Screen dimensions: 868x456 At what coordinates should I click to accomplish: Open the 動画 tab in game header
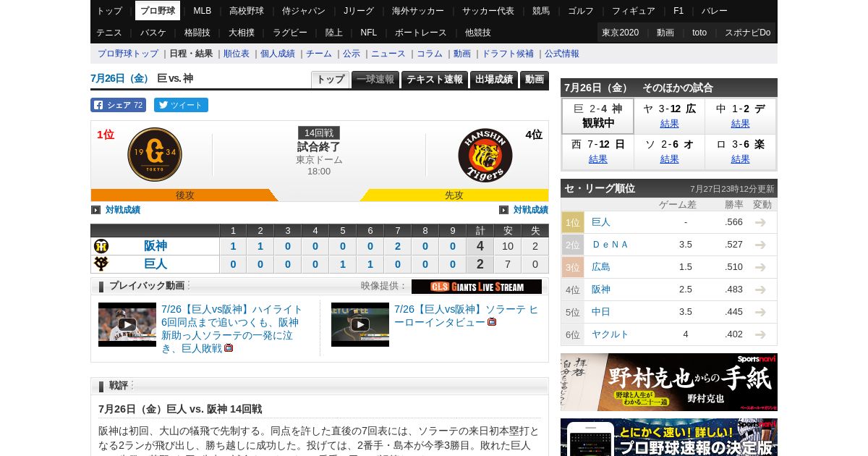(535, 80)
